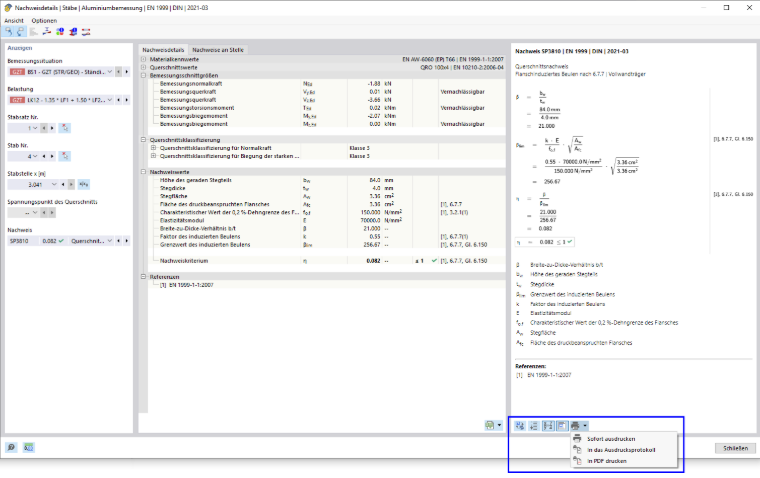The image size is (760, 478).
Task: Pick member set graphically icon beside Stabsatz Nr.
Action: (x=64, y=128)
